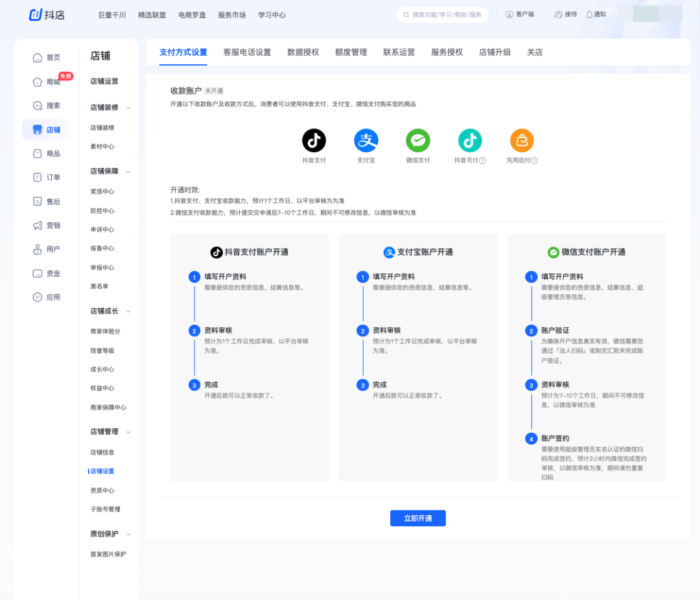The width and height of the screenshot is (700, 600).
Task: Click the 营销 sidebar icon
Action: click(x=45, y=225)
